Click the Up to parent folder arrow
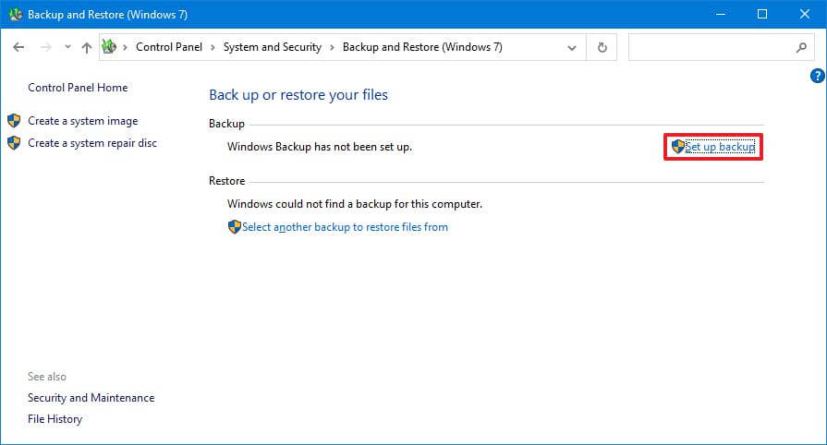Image resolution: width=827 pixels, height=445 pixels. (x=87, y=47)
